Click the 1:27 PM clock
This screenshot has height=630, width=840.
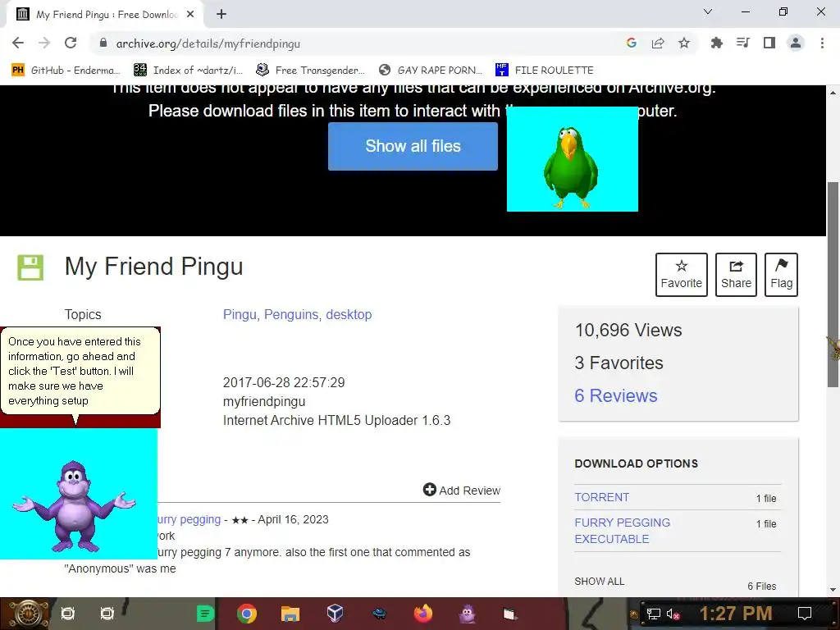pyautogui.click(x=736, y=614)
